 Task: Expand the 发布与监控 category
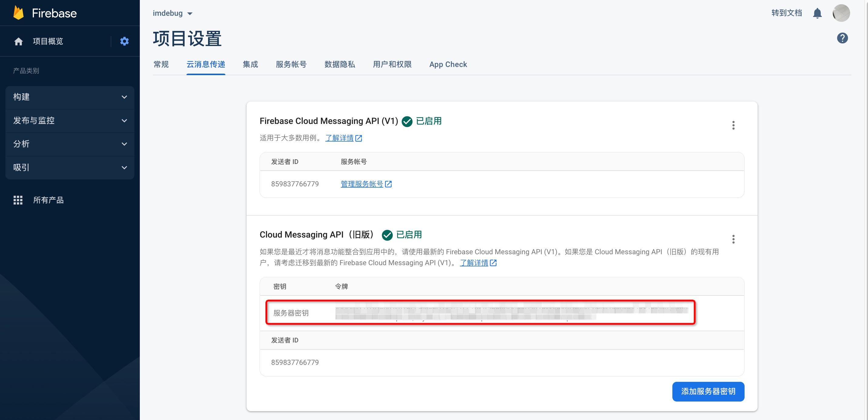[70, 121]
